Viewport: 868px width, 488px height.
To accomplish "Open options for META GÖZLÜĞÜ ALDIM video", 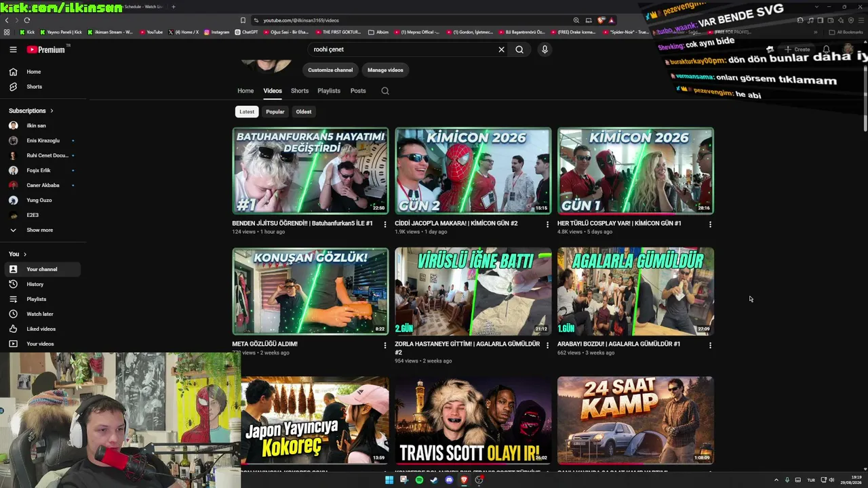I will (385, 345).
